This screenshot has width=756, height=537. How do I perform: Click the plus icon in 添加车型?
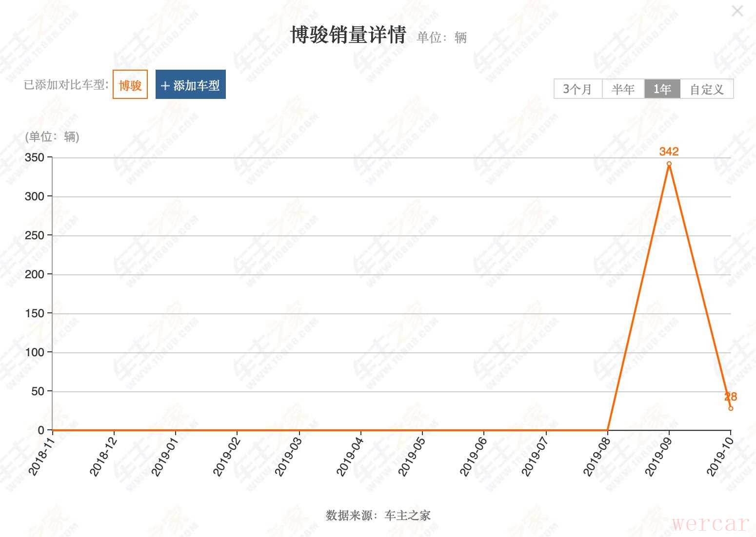165,86
